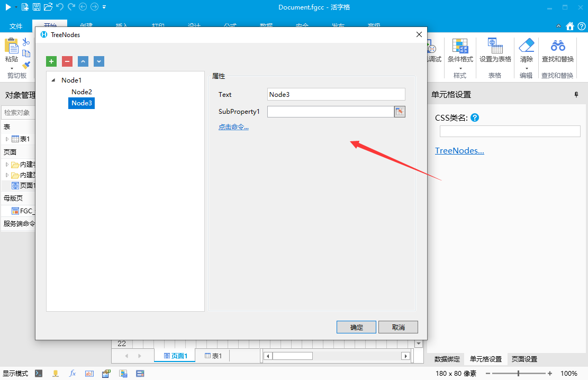Click the Copy icon in clipboard group
The height and width of the screenshot is (380, 588).
(26, 53)
